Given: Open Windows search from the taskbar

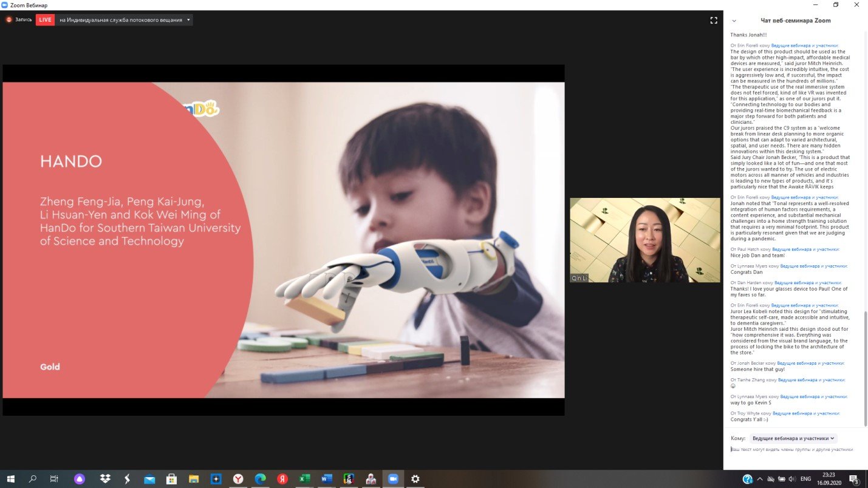Looking at the screenshot, I should [32, 479].
